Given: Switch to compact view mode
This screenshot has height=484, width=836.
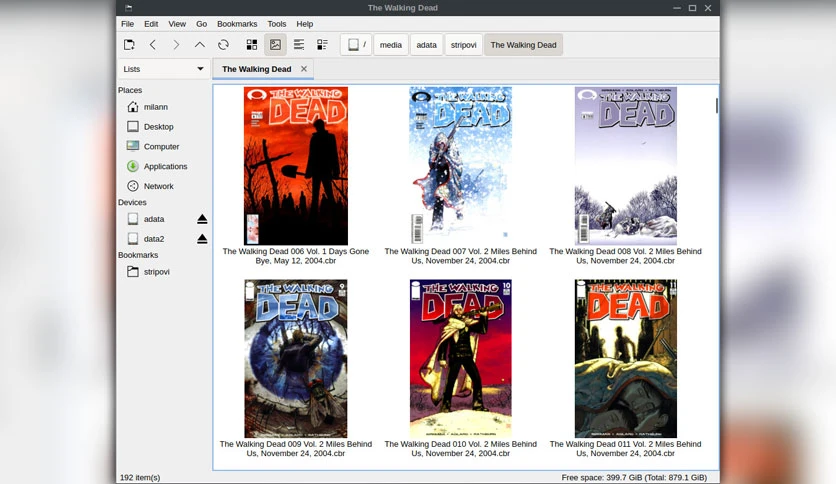Looking at the screenshot, I should coord(299,45).
